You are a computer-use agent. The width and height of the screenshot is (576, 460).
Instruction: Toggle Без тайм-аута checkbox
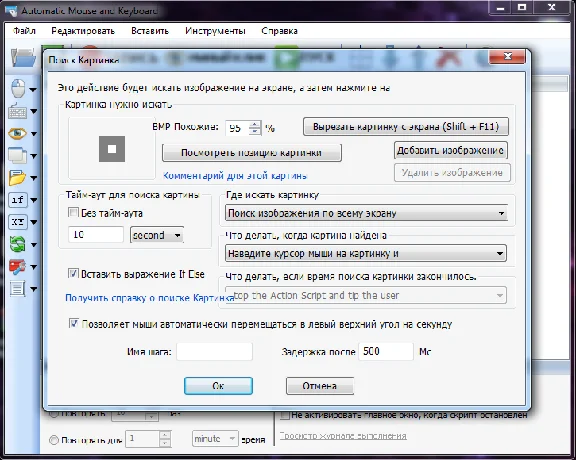pos(73,212)
